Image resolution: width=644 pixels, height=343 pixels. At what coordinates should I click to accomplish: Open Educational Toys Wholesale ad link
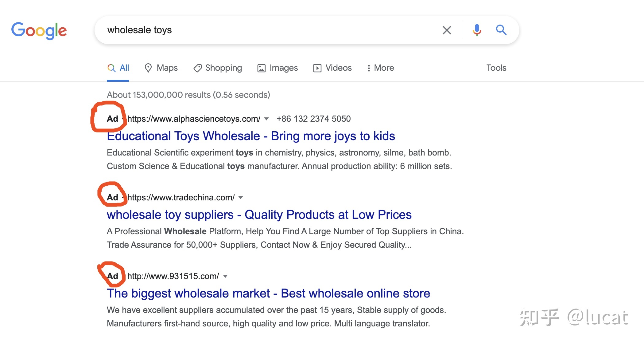click(251, 136)
